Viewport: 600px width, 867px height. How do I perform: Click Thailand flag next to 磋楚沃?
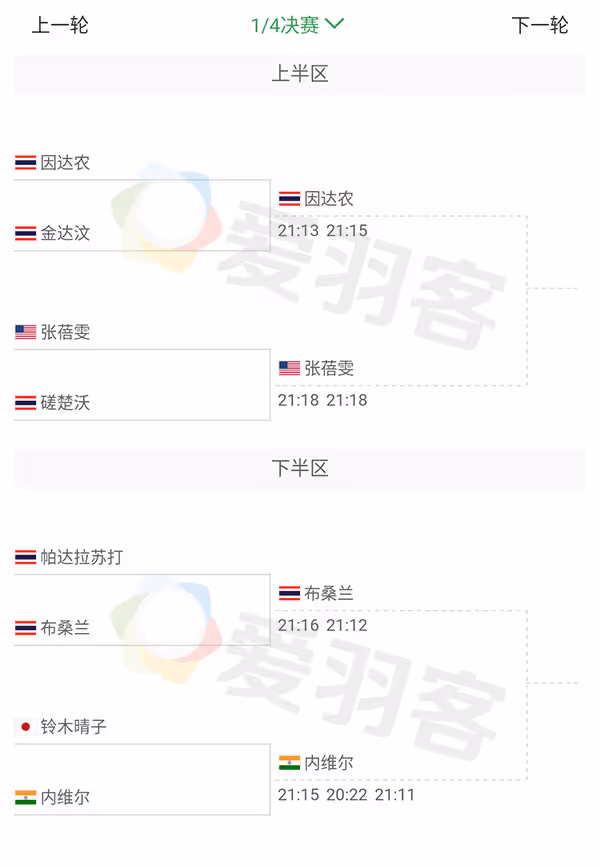25,403
